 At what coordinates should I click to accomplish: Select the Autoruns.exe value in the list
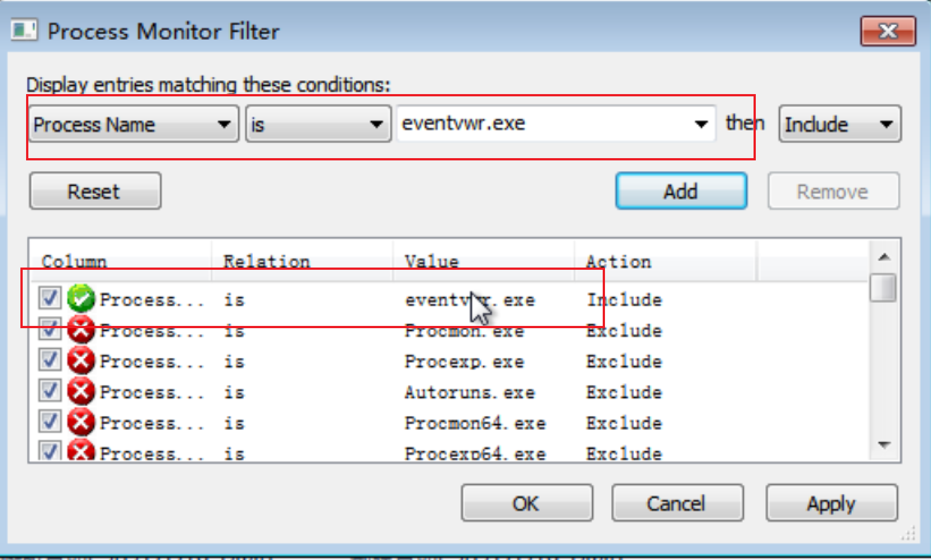pos(469,392)
